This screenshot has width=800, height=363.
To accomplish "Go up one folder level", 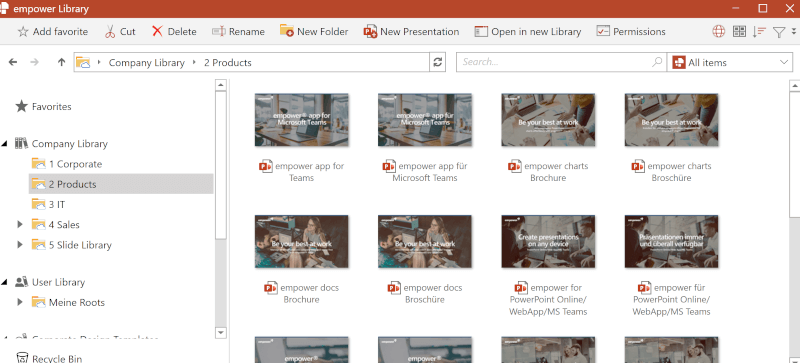I will point(62,62).
